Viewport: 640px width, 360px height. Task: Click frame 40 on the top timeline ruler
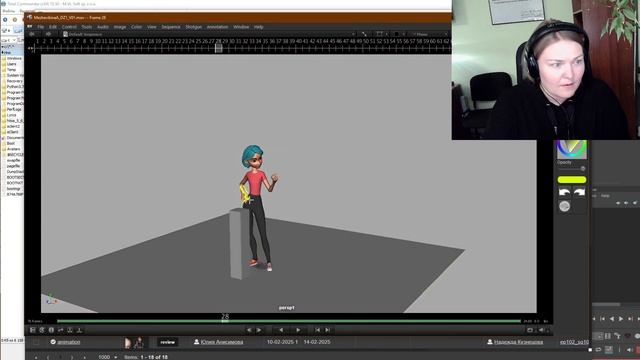pyautogui.click(x=299, y=41)
